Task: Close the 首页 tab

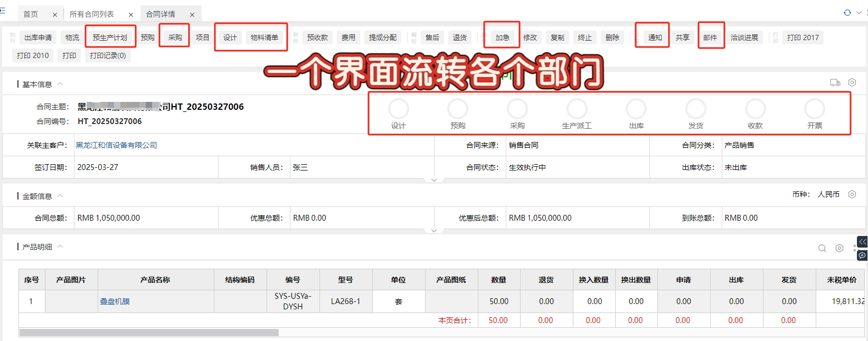Action: point(55,15)
